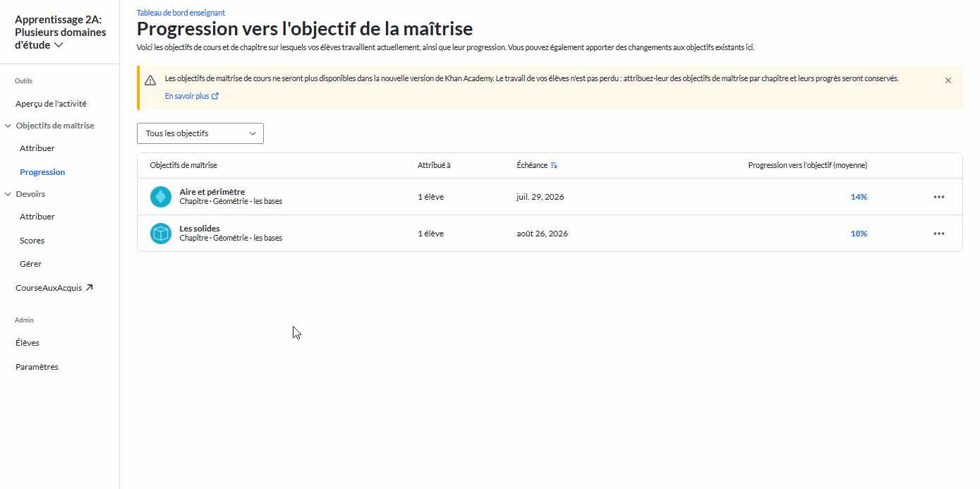Open the Les solides objective title
Viewport: 980px width, 489px height.
click(200, 229)
